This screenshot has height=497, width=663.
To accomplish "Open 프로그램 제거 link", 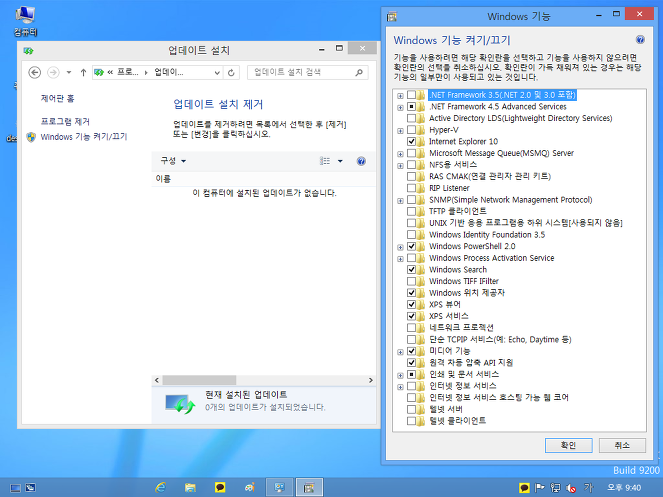I will [x=65, y=122].
